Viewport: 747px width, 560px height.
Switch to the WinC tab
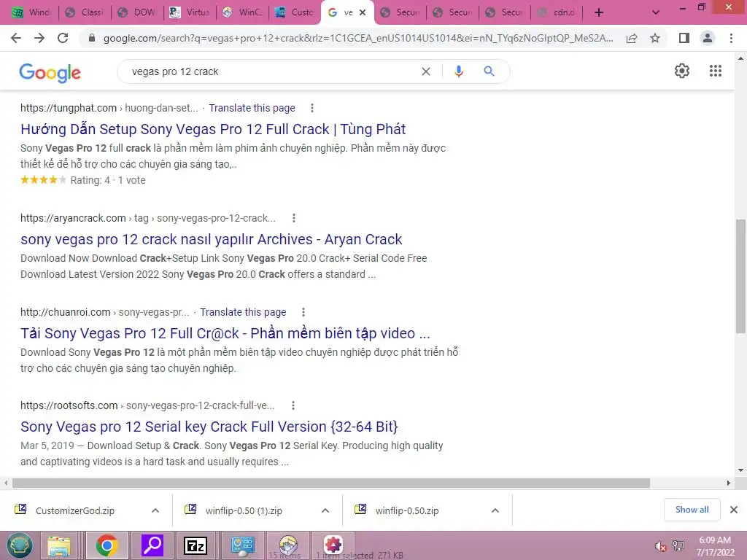point(242,12)
